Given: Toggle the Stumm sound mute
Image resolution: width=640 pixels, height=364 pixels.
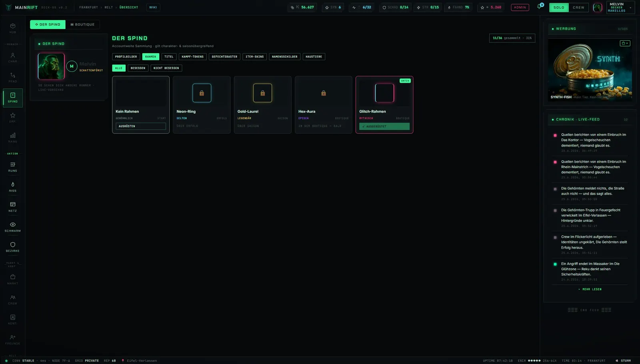Looking at the screenshot, I should tap(623, 360).
